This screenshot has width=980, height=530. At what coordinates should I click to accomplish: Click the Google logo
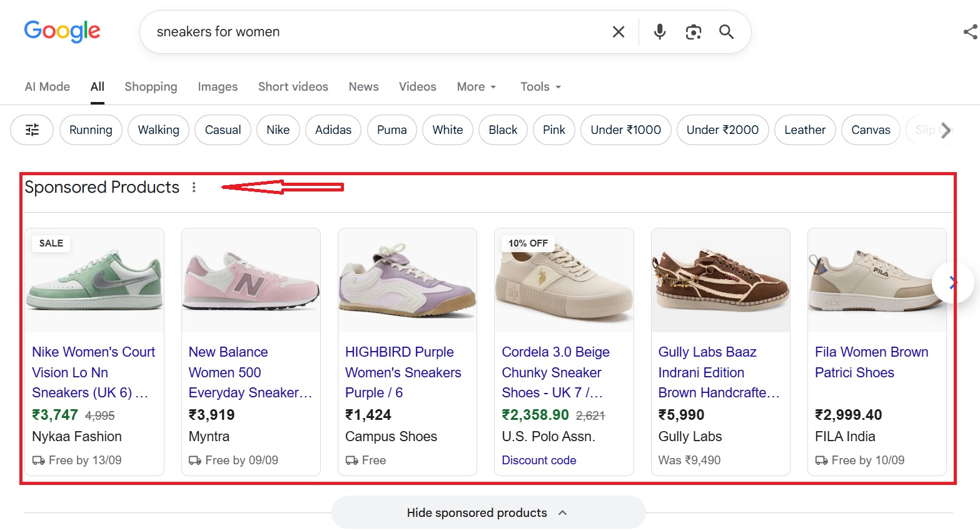(62, 31)
